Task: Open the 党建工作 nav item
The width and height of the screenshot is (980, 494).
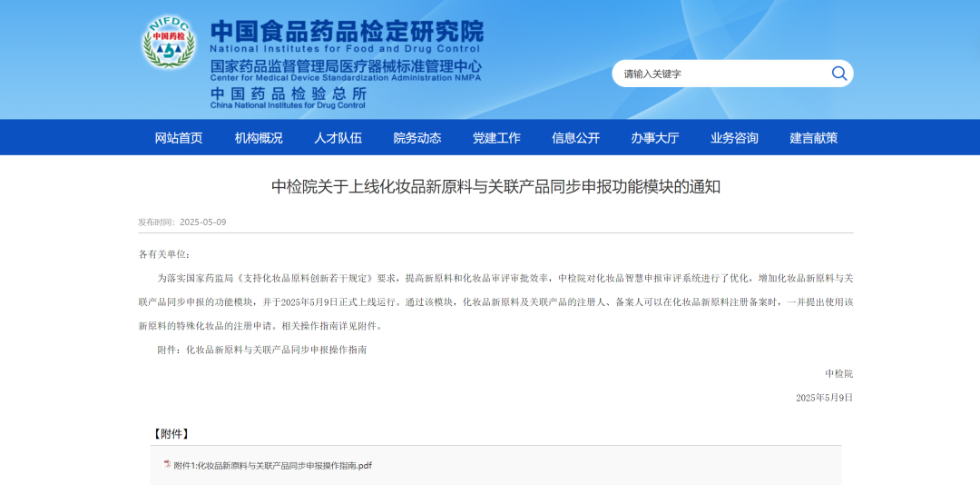Action: (496, 137)
